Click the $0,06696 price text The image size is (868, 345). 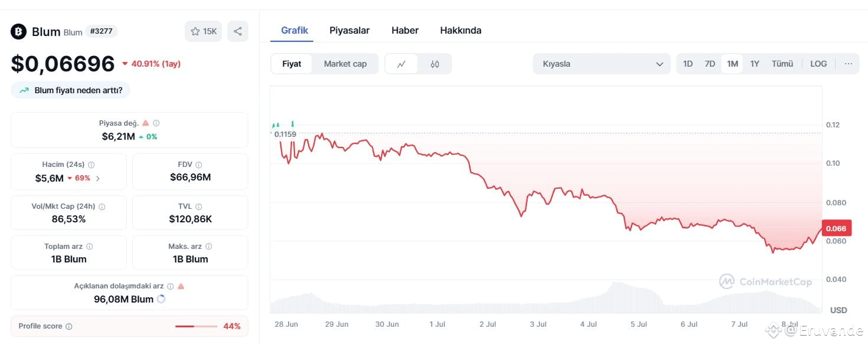pyautogui.click(x=63, y=64)
